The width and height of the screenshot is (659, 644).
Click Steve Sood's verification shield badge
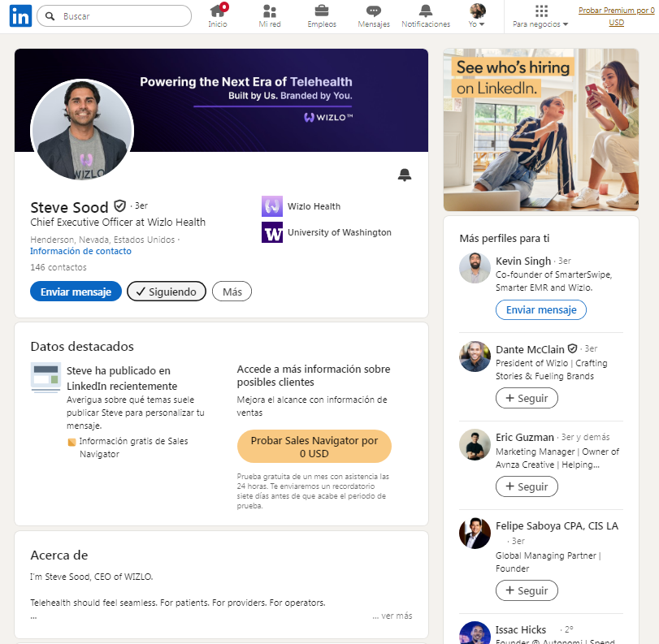click(x=119, y=205)
